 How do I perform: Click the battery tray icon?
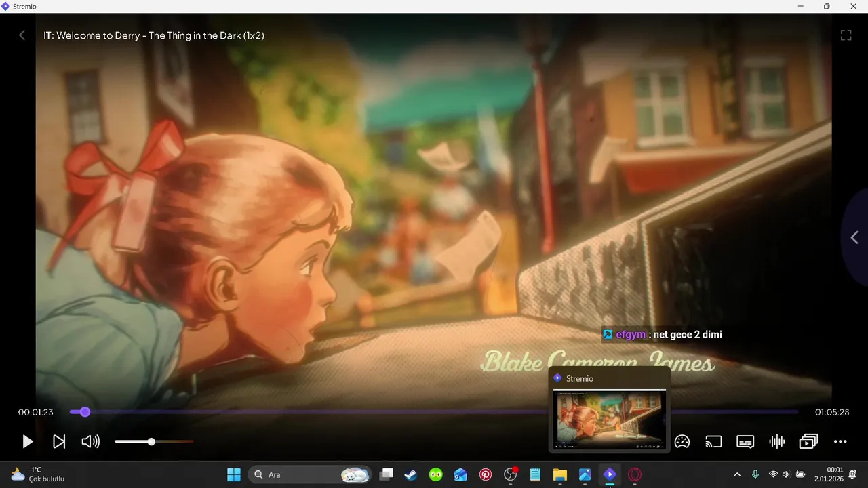coord(800,474)
